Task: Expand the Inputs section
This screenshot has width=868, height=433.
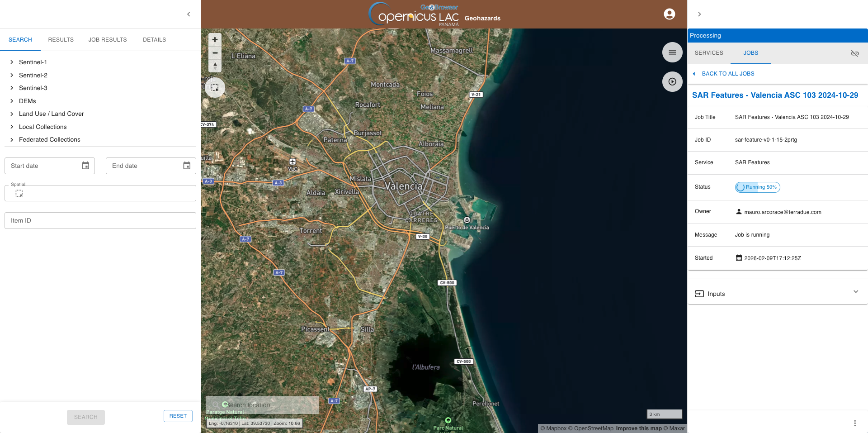Action: pos(855,292)
